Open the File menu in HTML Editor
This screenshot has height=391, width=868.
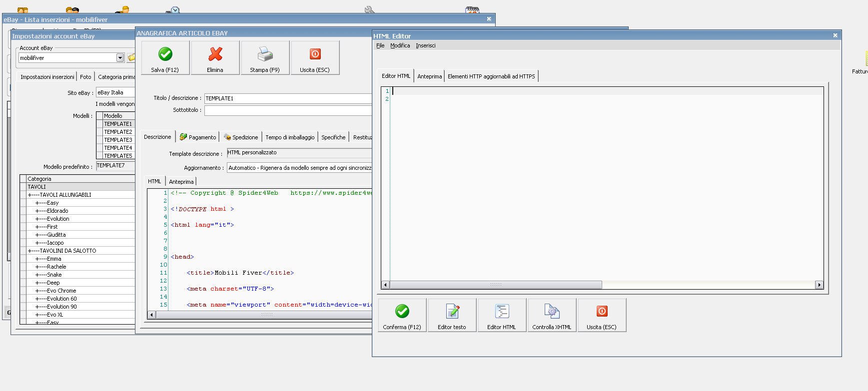pyautogui.click(x=380, y=45)
